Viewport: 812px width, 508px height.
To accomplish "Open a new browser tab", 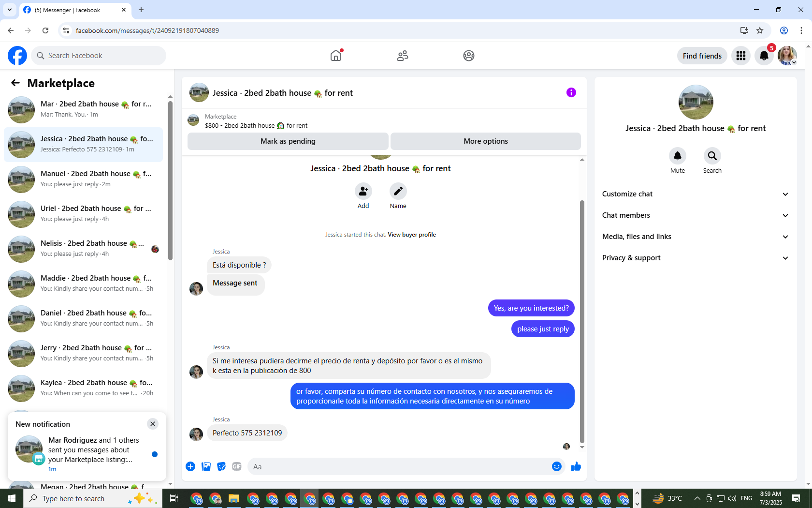I will (141, 10).
